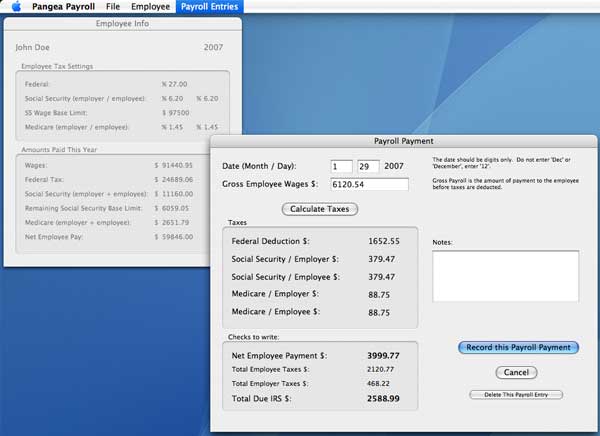Click the Net Employee Payment value
Viewport: 600px width, 436px height.
point(383,355)
